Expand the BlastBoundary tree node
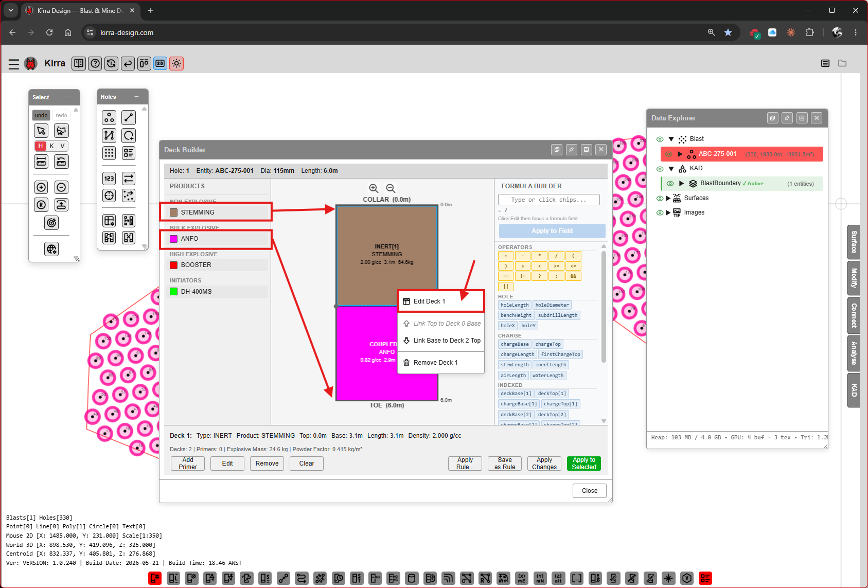Screen dimensions: 868x588 pos(682,183)
